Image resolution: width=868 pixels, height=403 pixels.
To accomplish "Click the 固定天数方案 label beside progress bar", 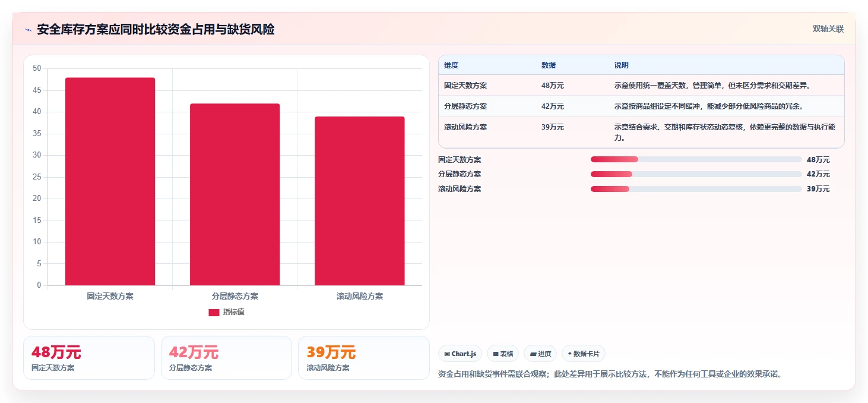I will (460, 160).
